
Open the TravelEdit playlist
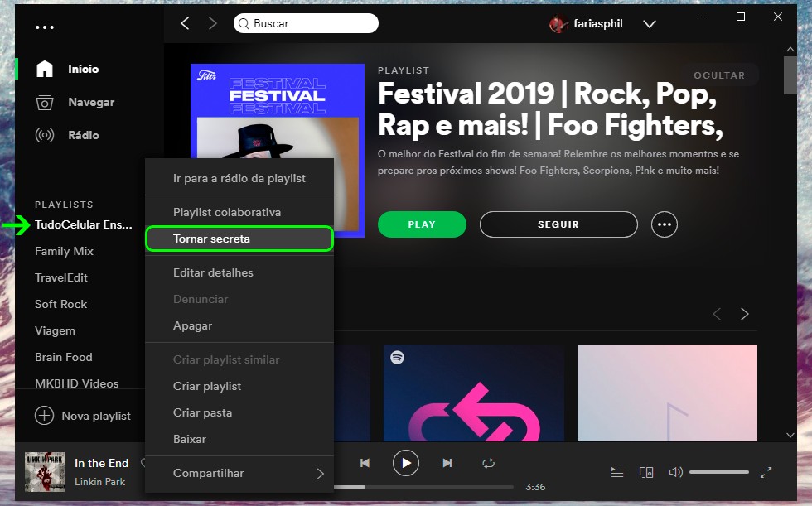click(61, 277)
